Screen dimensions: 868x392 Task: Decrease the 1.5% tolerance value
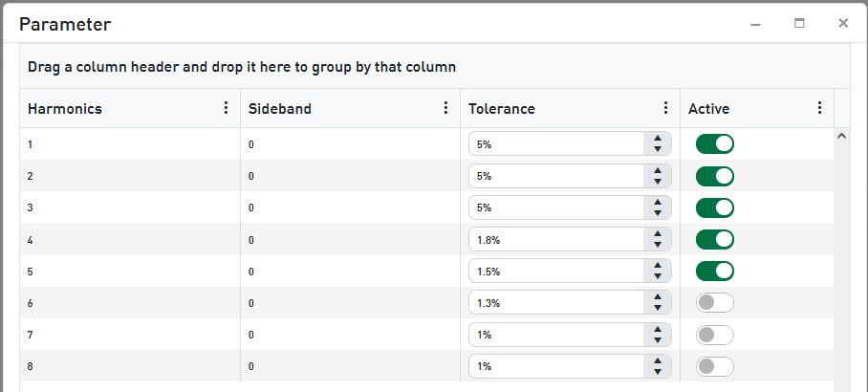tap(658, 276)
